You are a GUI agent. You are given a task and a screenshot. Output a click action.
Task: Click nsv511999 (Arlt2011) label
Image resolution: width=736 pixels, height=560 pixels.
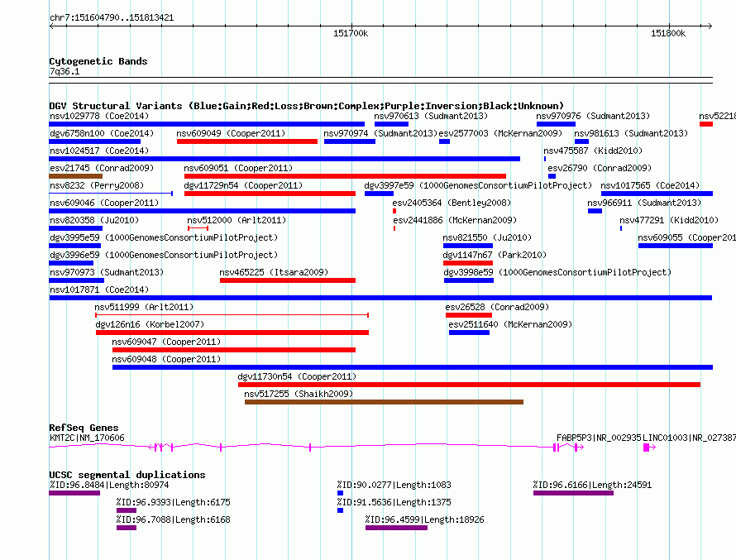(144, 307)
